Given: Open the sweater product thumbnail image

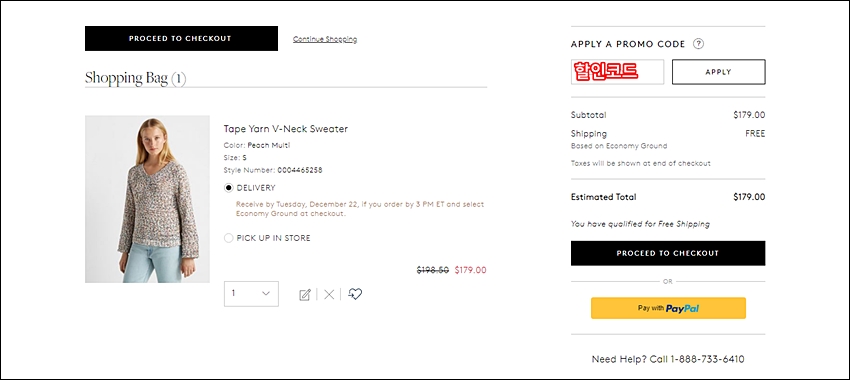Looking at the screenshot, I should coord(147,199).
